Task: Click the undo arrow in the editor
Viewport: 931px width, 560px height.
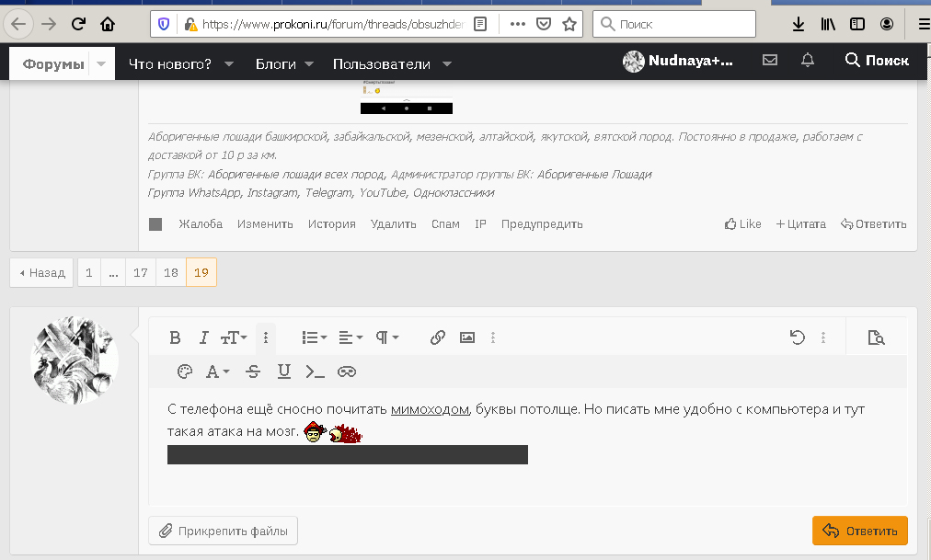Action: click(x=798, y=337)
